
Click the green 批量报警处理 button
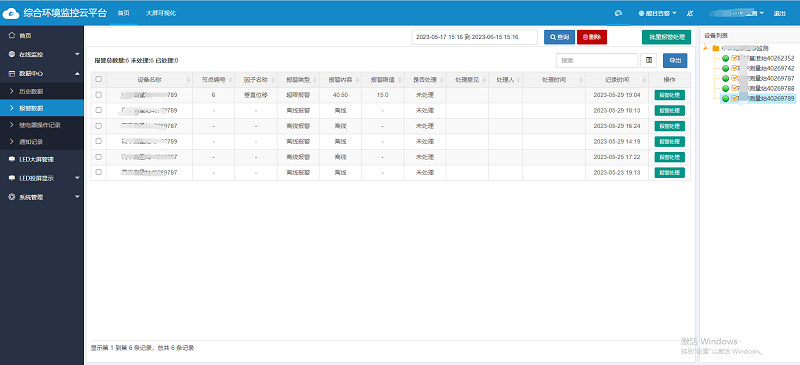[666, 37]
